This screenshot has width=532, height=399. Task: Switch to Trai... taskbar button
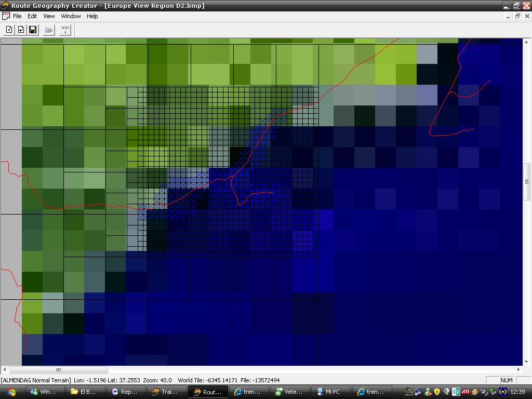(x=164, y=392)
